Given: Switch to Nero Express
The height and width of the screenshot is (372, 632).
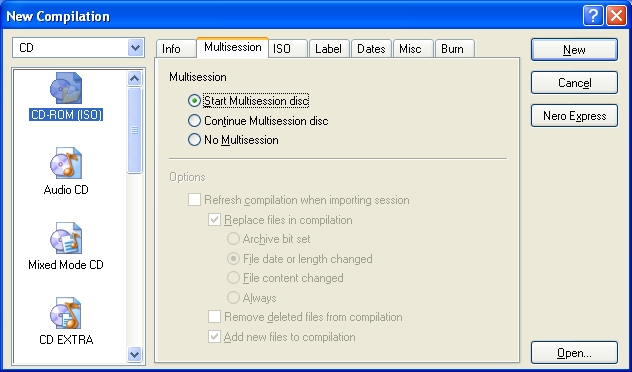Looking at the screenshot, I should [574, 116].
